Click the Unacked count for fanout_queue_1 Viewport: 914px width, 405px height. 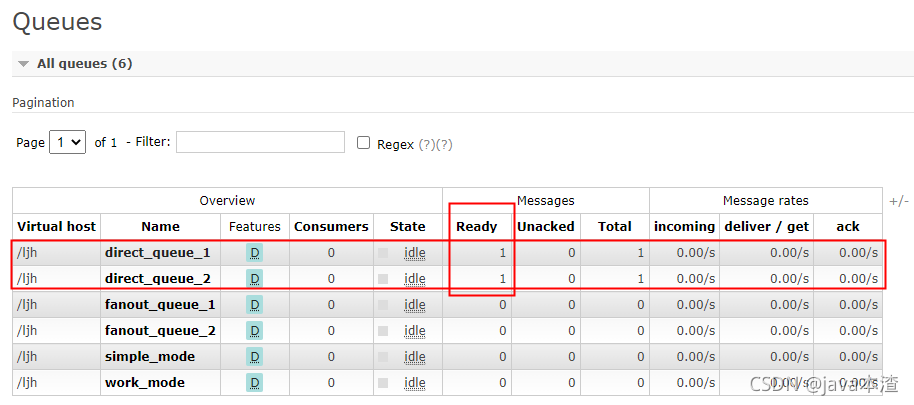point(571,305)
